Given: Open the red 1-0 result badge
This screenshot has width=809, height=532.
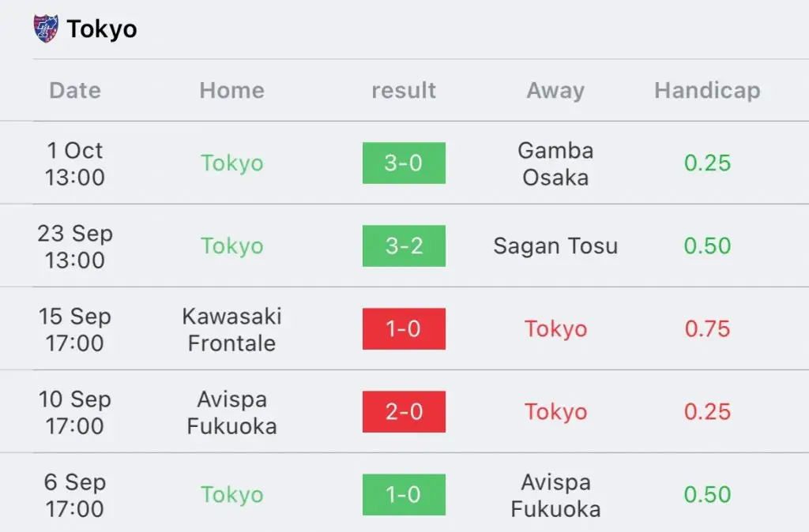Looking at the screenshot, I should pyautogui.click(x=404, y=329).
